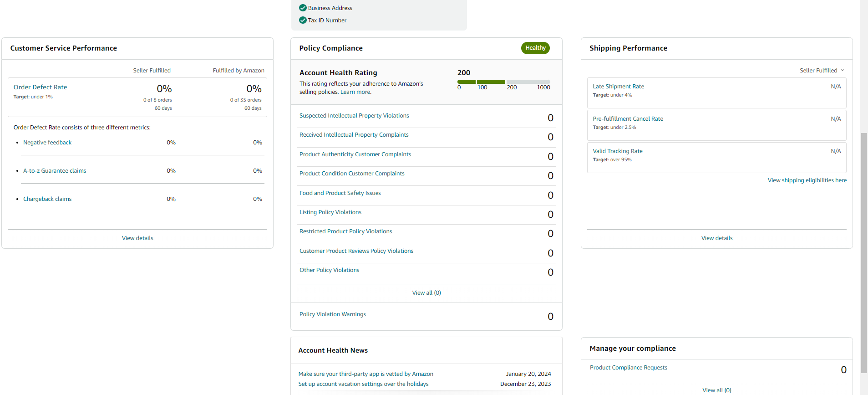Image resolution: width=868 pixels, height=395 pixels.
Task: Click the page vertical scrollbar thumb
Action: (x=864, y=253)
